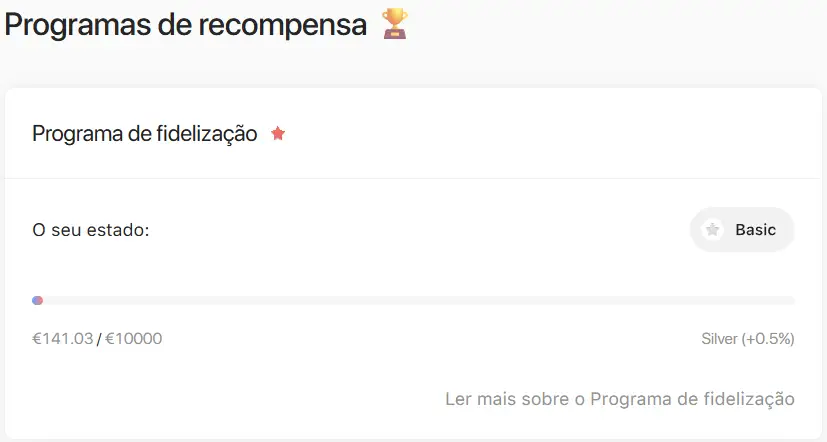
Task: Click the red star next to Programa de fidelização
Action: pyautogui.click(x=278, y=134)
